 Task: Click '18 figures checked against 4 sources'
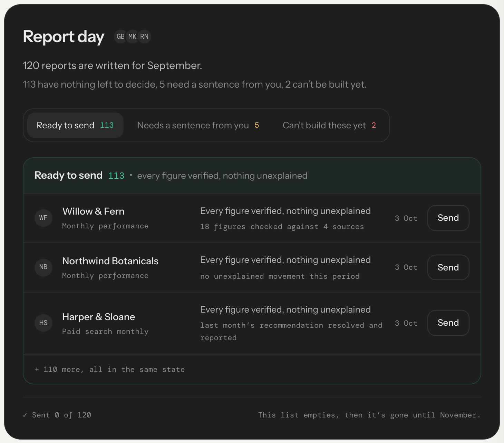coord(282,227)
